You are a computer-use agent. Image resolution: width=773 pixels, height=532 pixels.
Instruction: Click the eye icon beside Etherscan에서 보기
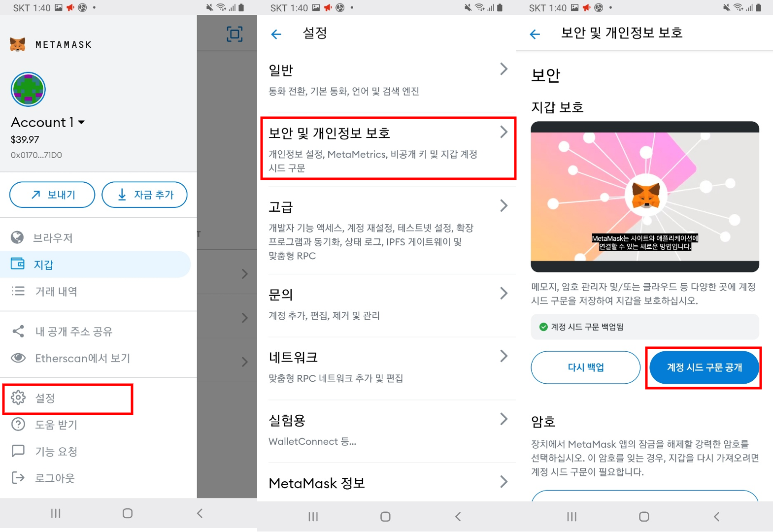pos(18,358)
